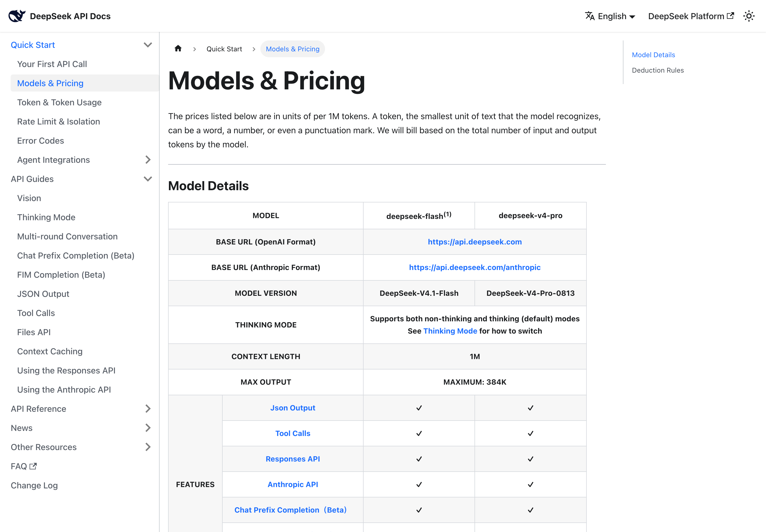
Task: Open FIM Completion (Beta) guide
Action: click(61, 275)
